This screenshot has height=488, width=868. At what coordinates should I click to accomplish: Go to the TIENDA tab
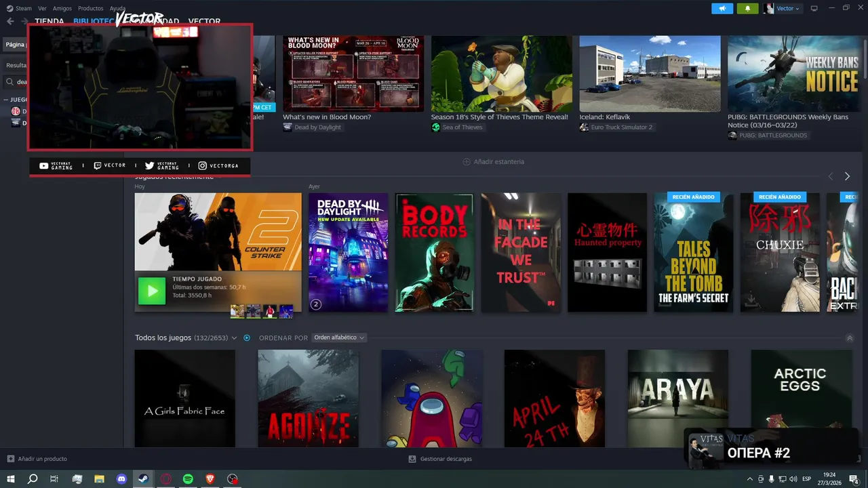click(50, 22)
